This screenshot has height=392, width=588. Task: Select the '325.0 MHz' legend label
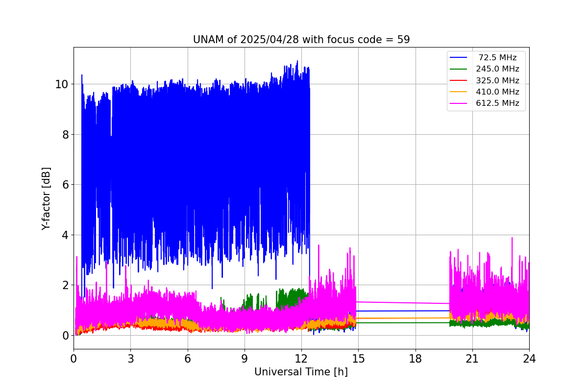pyautogui.click(x=497, y=80)
